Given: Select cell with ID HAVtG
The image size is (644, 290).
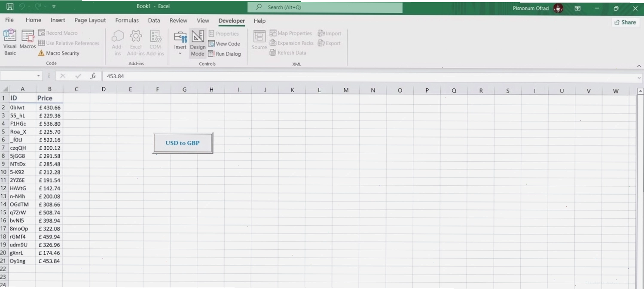Looking at the screenshot, I should [22, 188].
